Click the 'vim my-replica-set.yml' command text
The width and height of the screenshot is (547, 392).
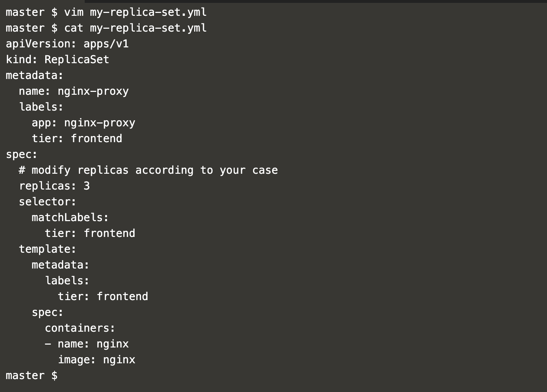[135, 13]
